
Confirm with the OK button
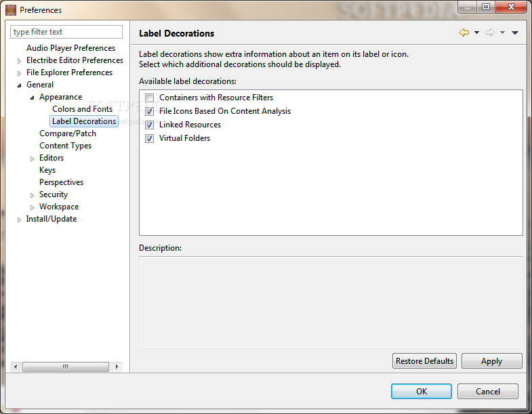422,391
